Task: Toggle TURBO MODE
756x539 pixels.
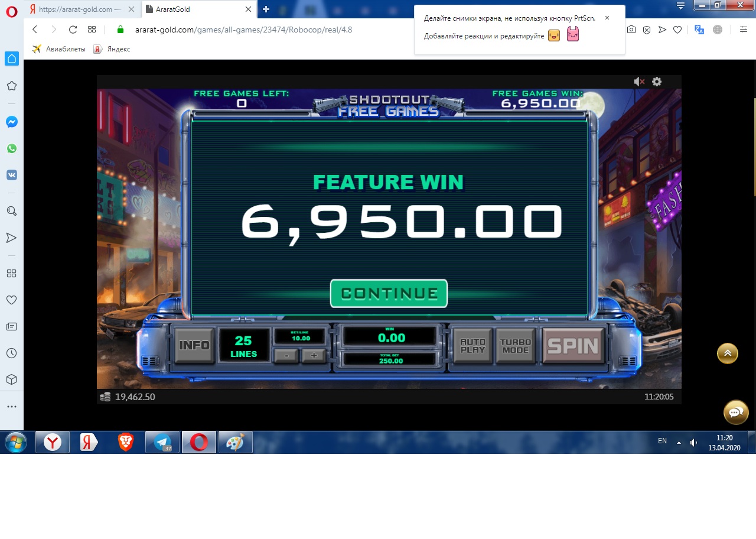Action: (x=515, y=346)
